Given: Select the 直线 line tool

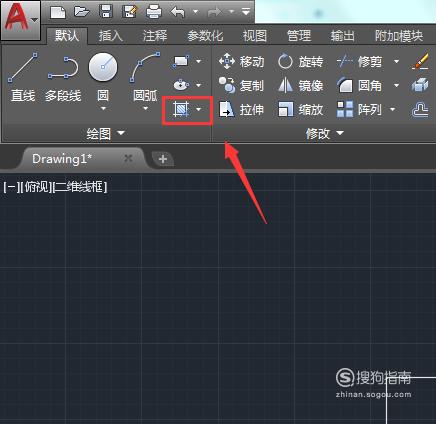Looking at the screenshot, I should coord(23,77).
